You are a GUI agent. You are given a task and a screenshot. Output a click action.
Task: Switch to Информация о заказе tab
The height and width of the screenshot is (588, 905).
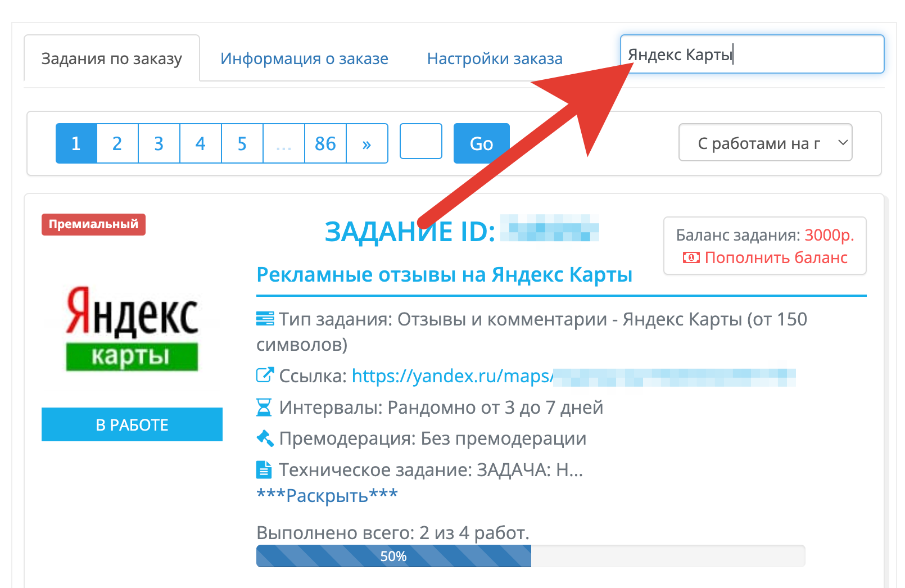[x=304, y=58]
